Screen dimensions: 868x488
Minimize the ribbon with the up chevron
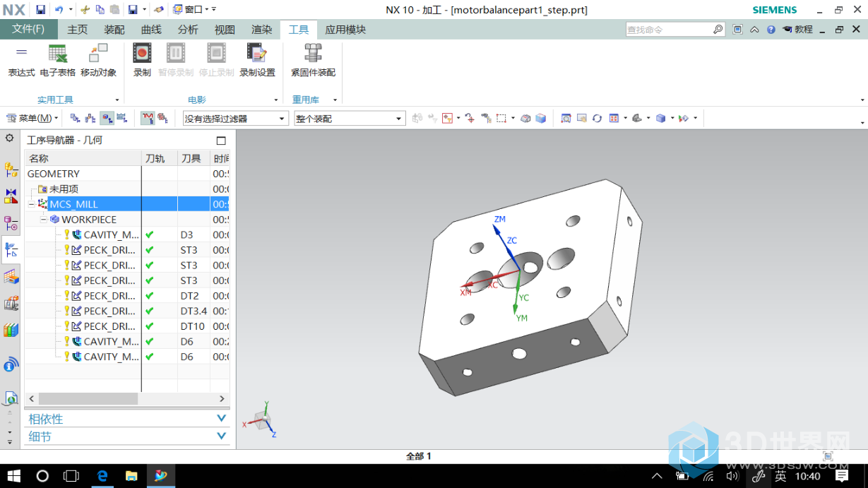pyautogui.click(x=754, y=30)
